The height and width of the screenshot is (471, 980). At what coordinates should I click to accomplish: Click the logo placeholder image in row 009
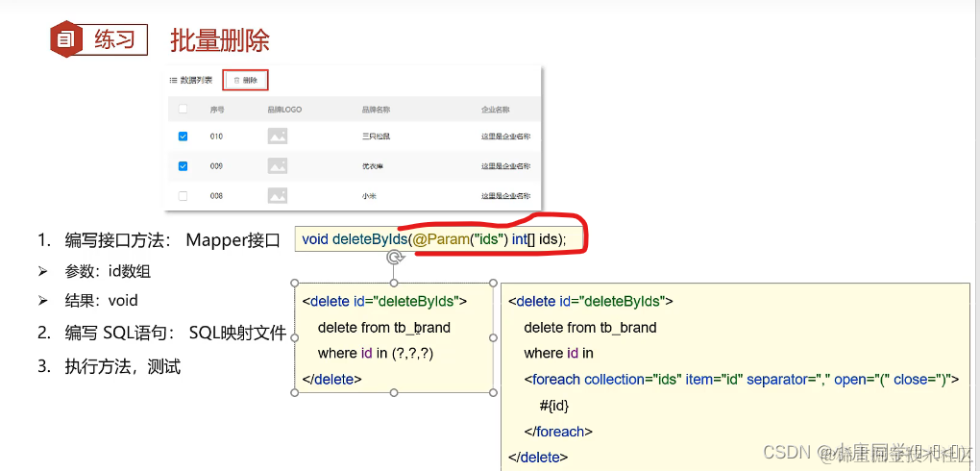click(x=278, y=165)
